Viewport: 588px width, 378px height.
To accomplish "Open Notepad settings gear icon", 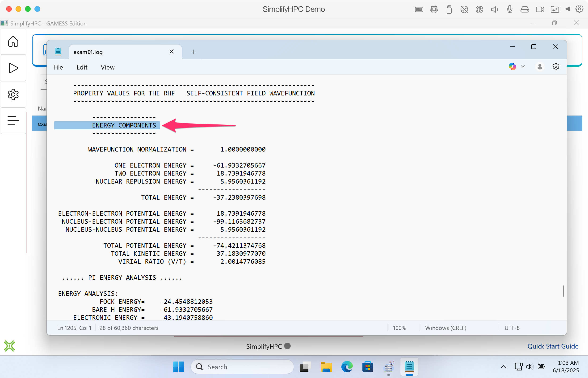I will click(x=556, y=67).
